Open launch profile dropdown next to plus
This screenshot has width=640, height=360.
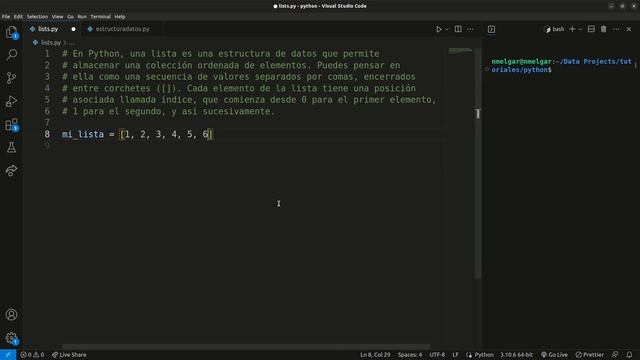click(580, 29)
